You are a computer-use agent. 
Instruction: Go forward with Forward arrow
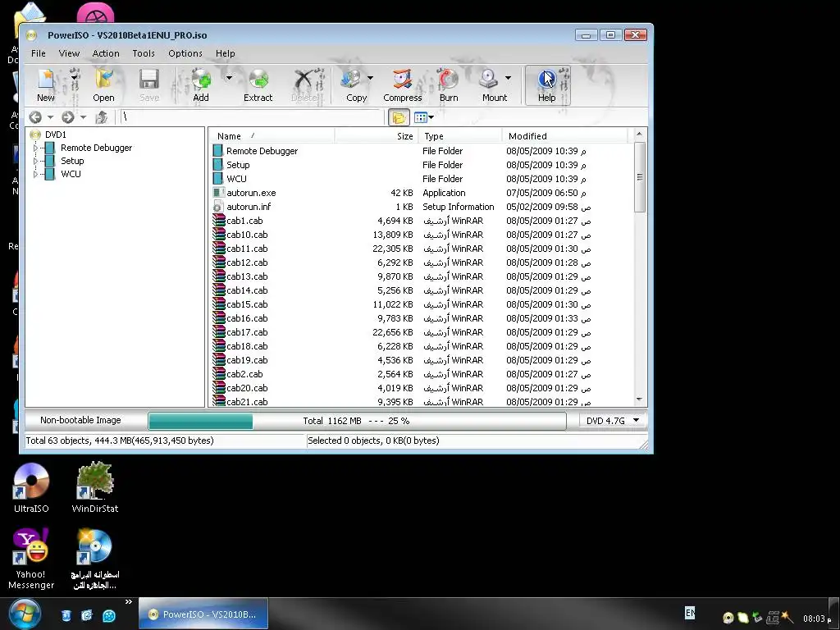point(68,117)
